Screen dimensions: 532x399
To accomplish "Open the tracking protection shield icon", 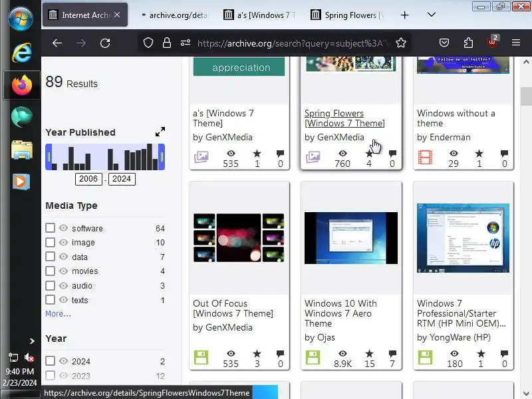I will pyautogui.click(x=148, y=43).
